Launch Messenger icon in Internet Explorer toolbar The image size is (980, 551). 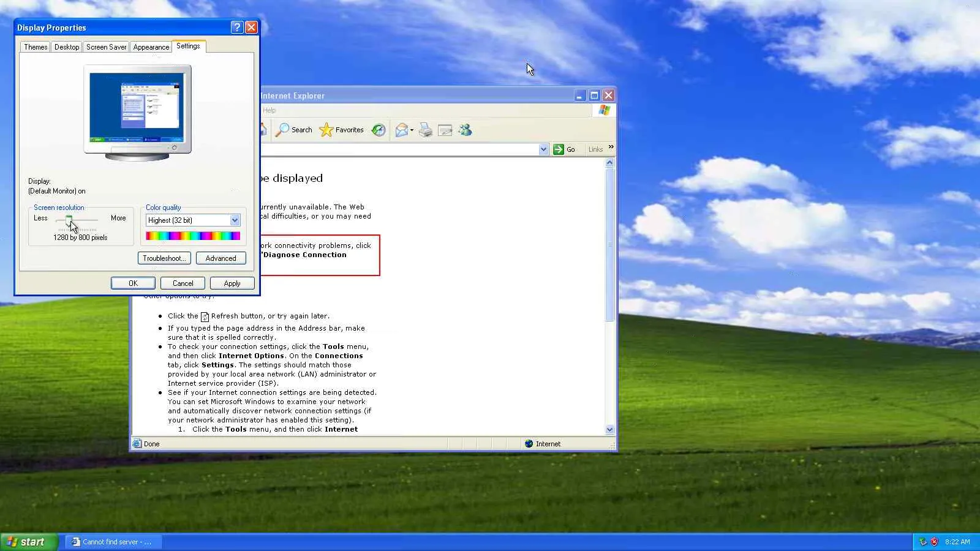pos(466,130)
